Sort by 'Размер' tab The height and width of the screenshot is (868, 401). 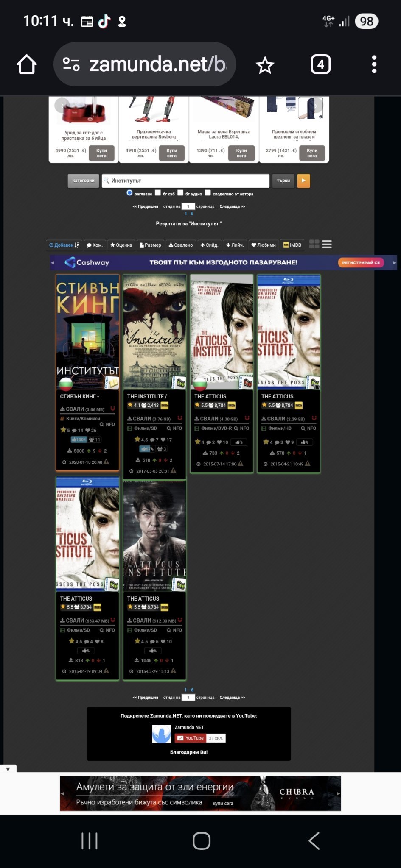click(151, 245)
